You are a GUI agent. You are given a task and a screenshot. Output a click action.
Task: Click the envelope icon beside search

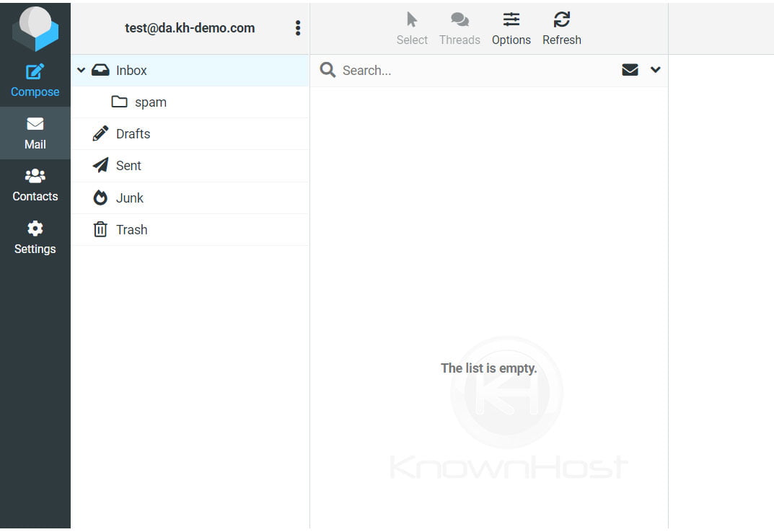[630, 70]
